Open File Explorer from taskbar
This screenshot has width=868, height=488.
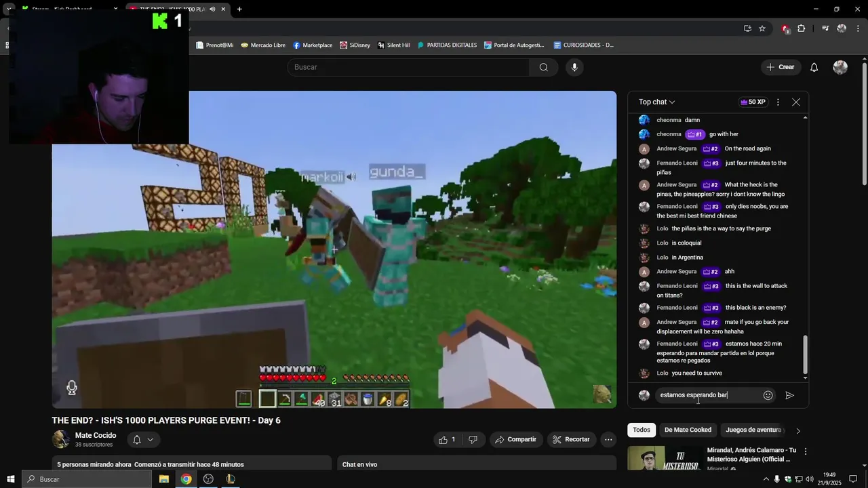pyautogui.click(x=164, y=479)
